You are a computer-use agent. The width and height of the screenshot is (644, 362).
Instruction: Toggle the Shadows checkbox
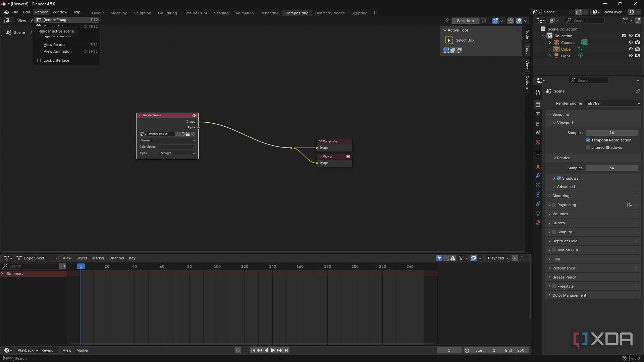559,178
